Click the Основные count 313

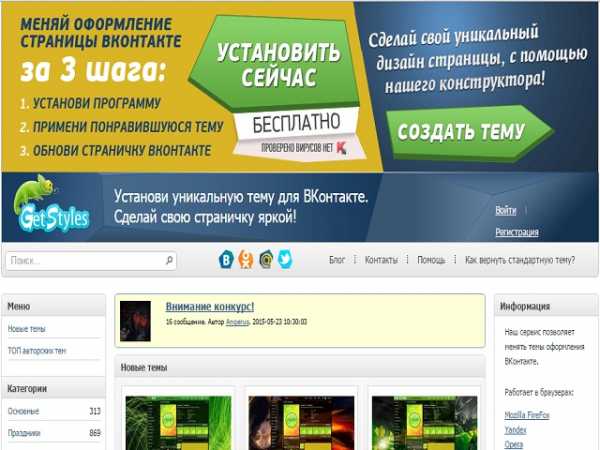pos(95,411)
